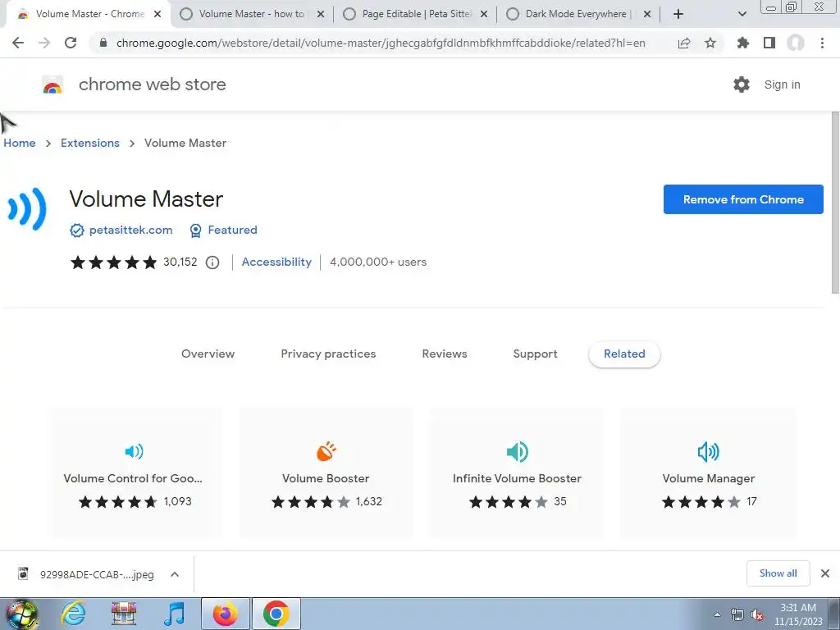
Task: Open the tab search chevron
Action: (x=742, y=14)
